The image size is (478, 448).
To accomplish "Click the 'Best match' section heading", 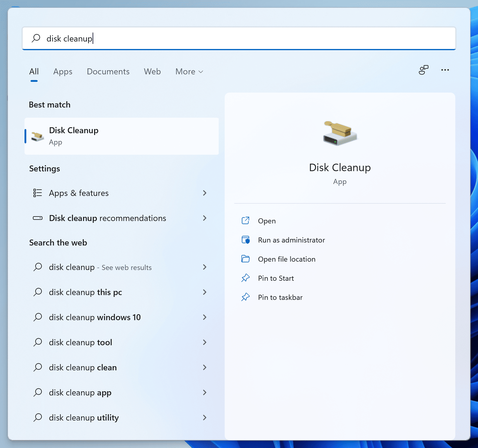I will click(x=50, y=105).
